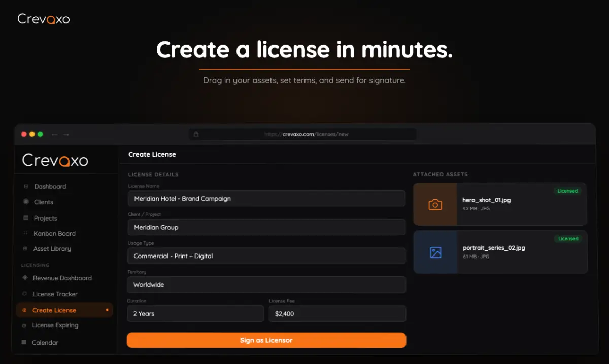The width and height of the screenshot is (609, 364).
Task: Click the Crevaxo logo in app sidebar
Action: coord(55,161)
